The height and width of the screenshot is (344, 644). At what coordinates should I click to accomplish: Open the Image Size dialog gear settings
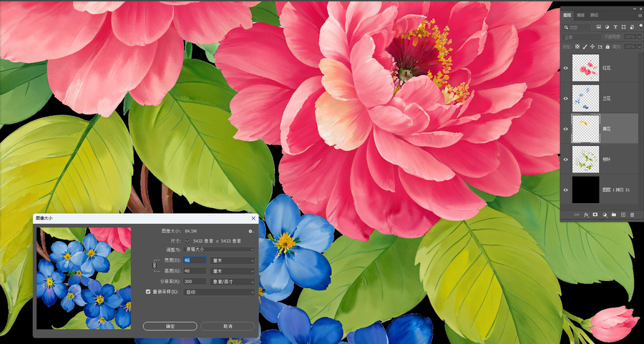[x=250, y=232]
